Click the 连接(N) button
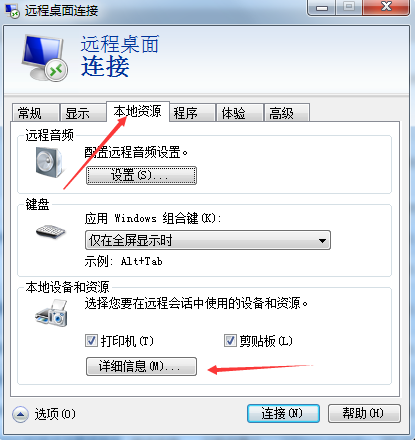This screenshot has height=440, width=415. pos(283,414)
